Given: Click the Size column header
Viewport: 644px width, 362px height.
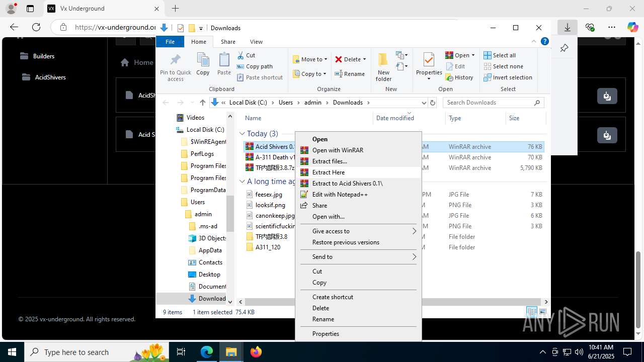Looking at the screenshot, I should (514, 118).
